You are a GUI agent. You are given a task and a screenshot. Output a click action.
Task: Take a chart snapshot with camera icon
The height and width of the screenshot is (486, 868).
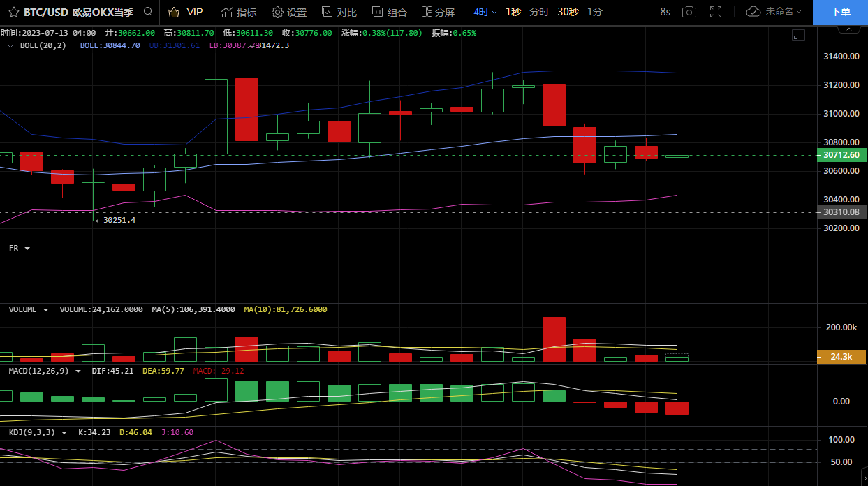[689, 12]
